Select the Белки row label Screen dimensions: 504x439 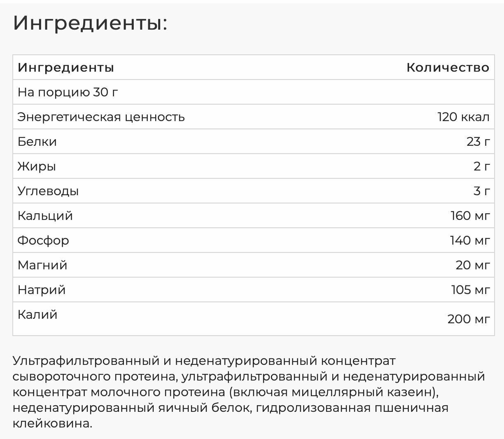click(x=37, y=142)
